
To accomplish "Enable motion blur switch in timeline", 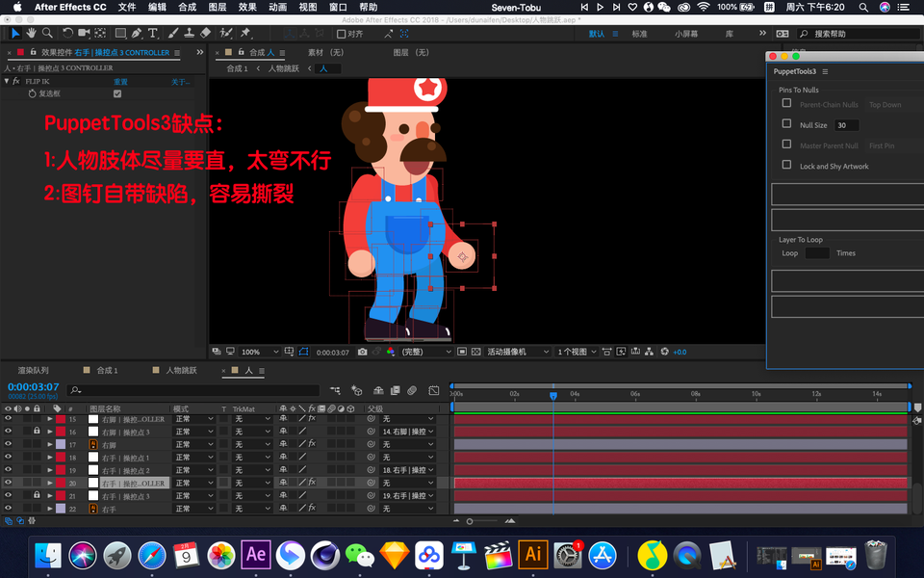I will [412, 390].
